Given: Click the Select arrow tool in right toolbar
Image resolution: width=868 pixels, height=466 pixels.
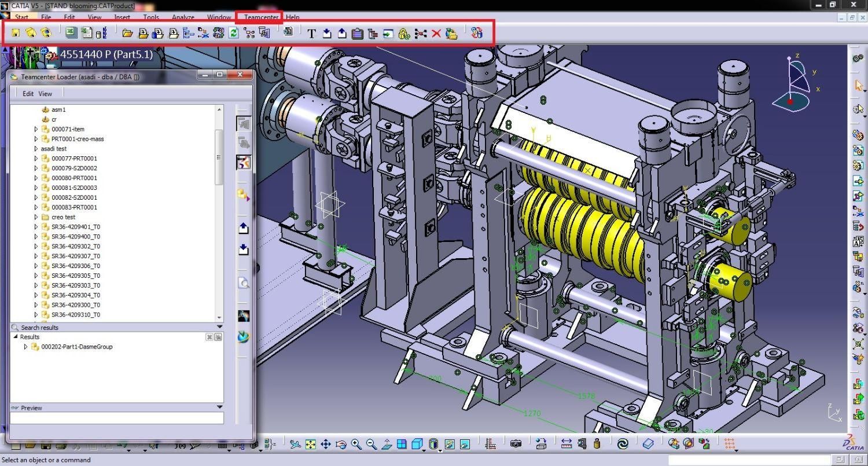Looking at the screenshot, I should point(859,86).
